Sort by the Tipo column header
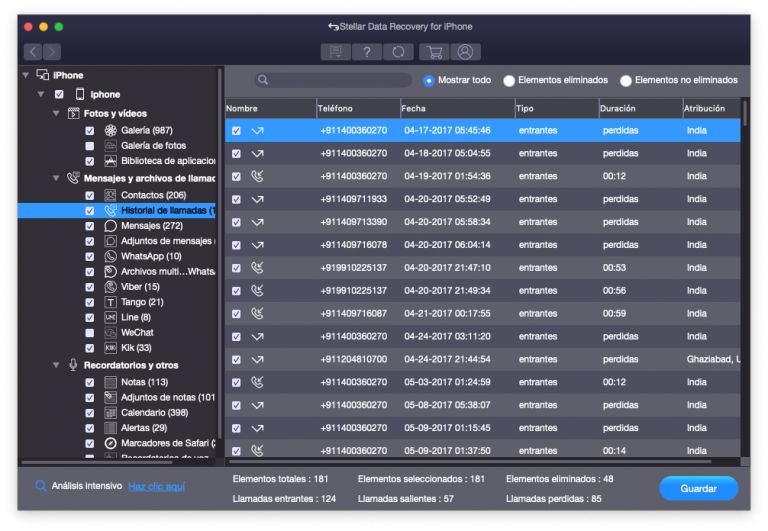 tap(557, 108)
